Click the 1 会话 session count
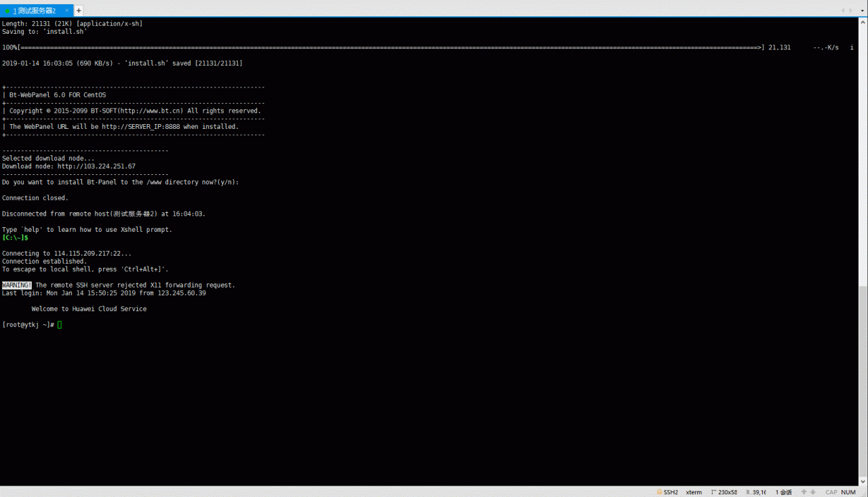868x497 pixels. (x=783, y=492)
